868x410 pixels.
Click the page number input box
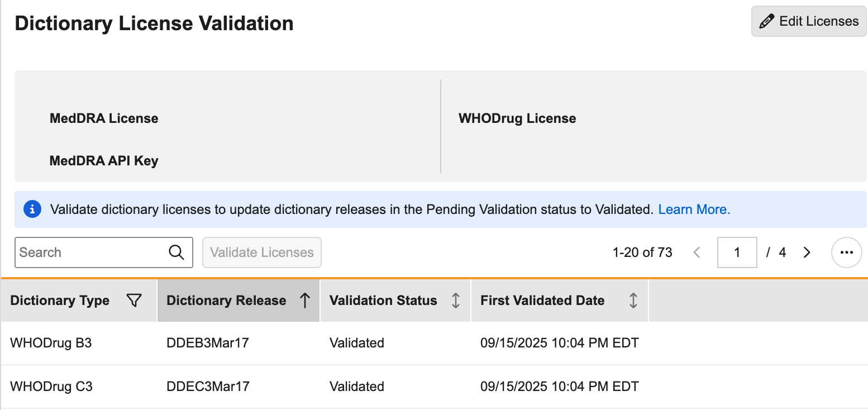(x=737, y=252)
